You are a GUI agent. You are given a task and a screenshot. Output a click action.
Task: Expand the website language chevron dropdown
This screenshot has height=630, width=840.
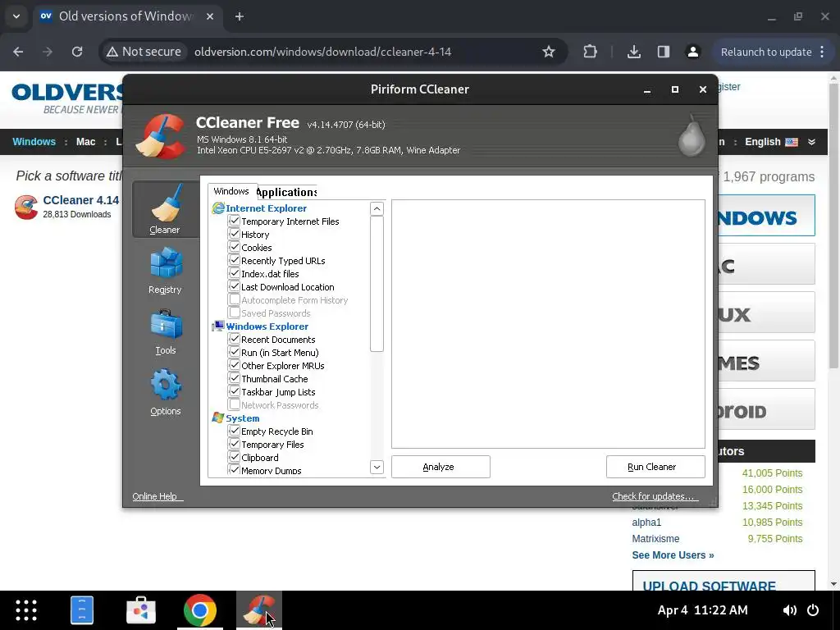tap(811, 142)
